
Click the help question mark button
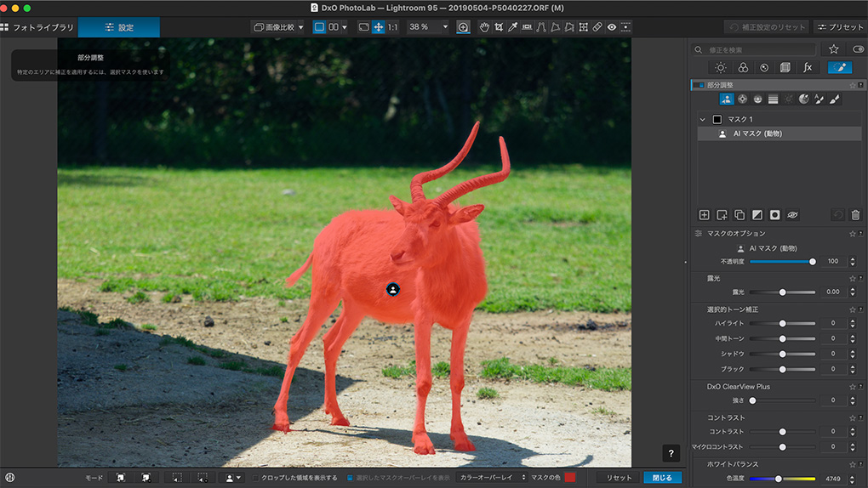click(x=671, y=453)
